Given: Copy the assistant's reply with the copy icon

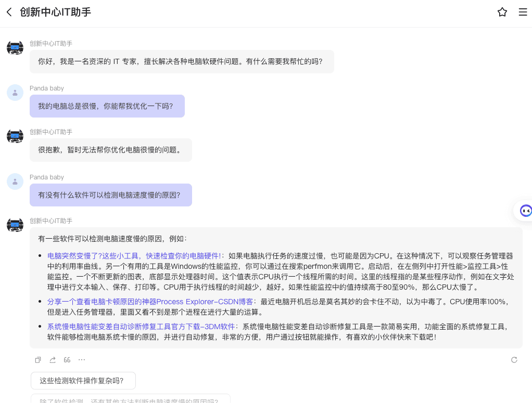Looking at the screenshot, I should 38,360.
